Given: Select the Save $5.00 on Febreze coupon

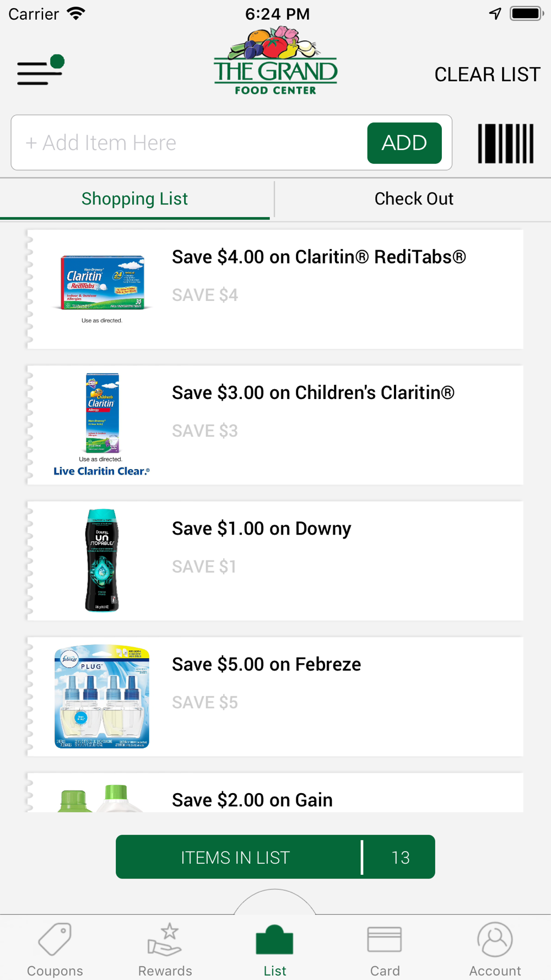Looking at the screenshot, I should click(x=275, y=697).
